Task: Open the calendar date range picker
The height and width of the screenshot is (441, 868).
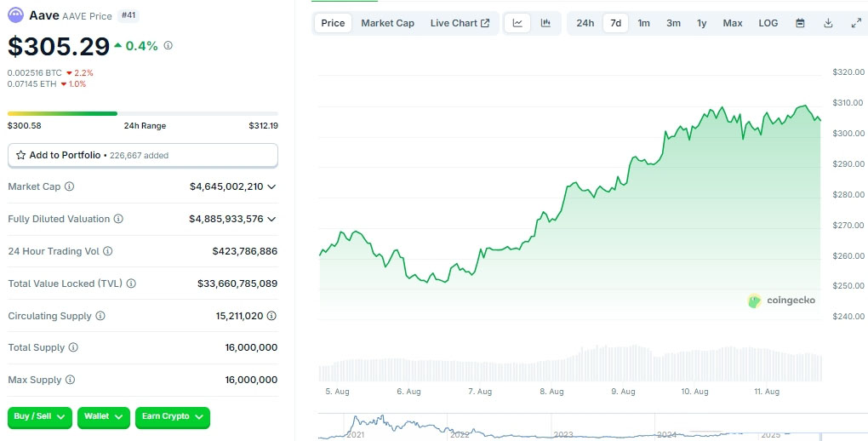Action: click(800, 23)
